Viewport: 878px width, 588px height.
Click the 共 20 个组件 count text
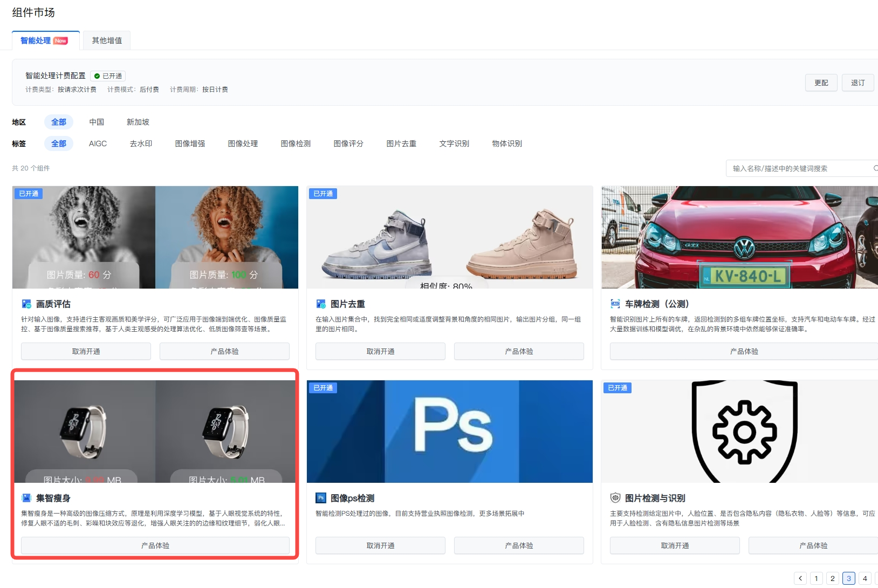pos(31,168)
